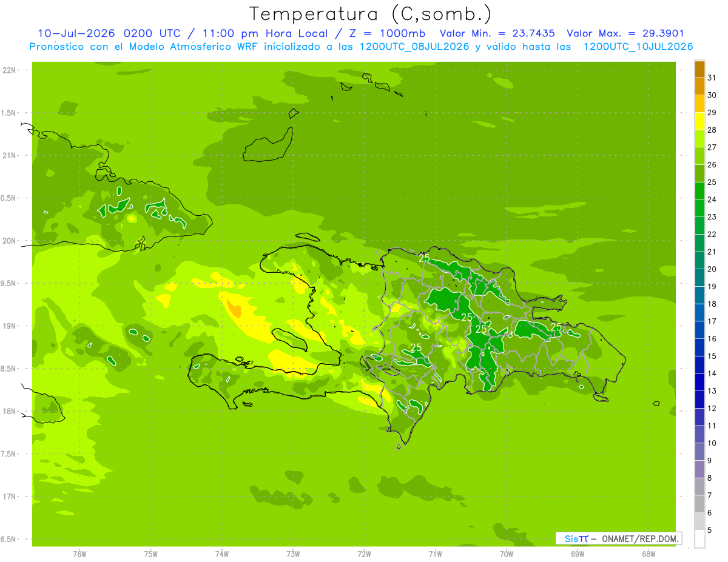Pick the purple swatch between 9 and 10
This screenshot has height=562, width=728.
pyautogui.click(x=699, y=452)
